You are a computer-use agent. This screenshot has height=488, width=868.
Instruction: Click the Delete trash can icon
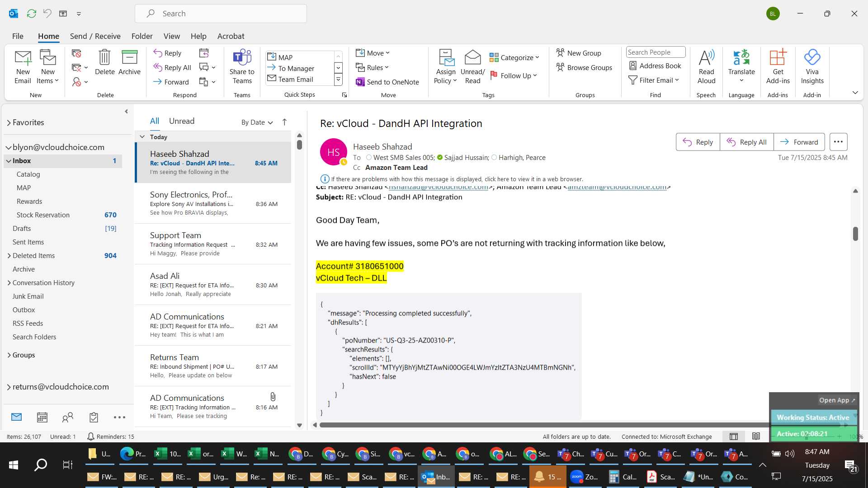104,62
